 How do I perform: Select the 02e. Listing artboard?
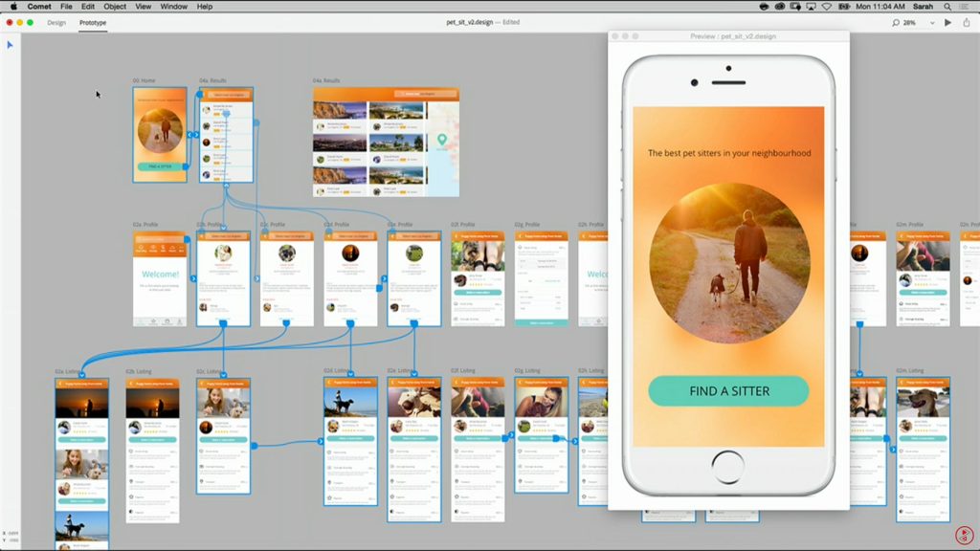pos(413,450)
